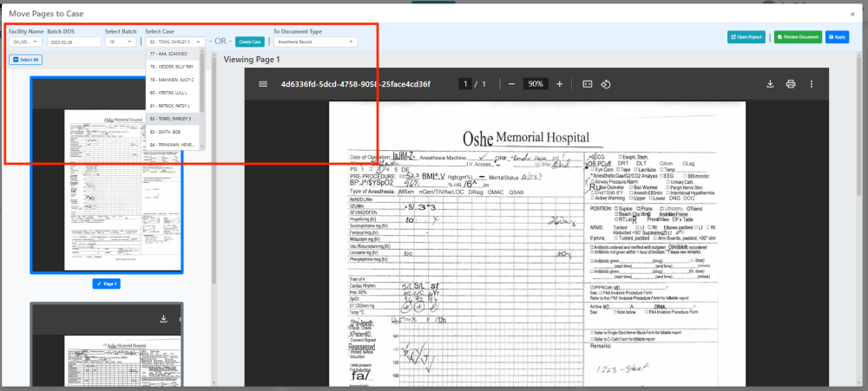Choose case 84 - FRINKMAN
This screenshot has width=868, height=391.
point(172,145)
